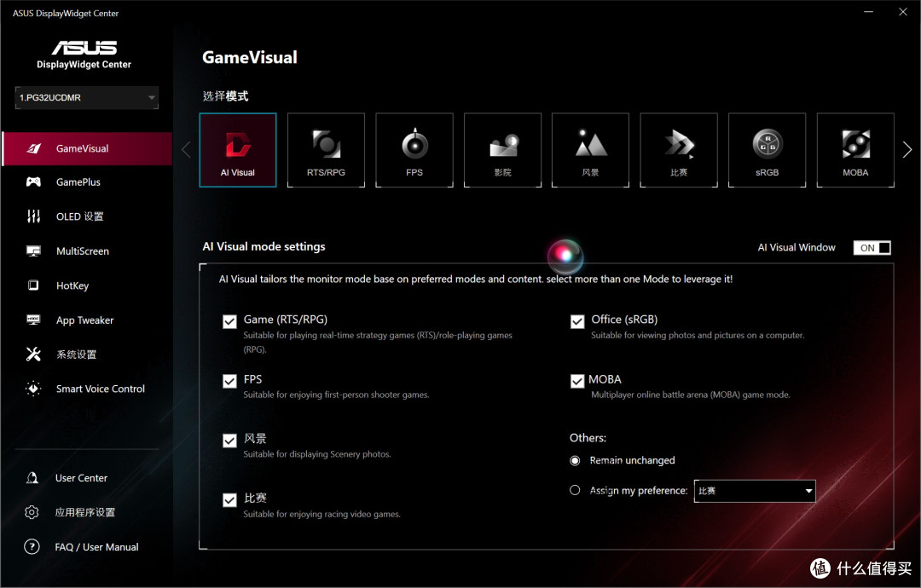This screenshot has height=588, width=921.
Task: Select the 比赛 racing mode tile
Action: pos(679,150)
